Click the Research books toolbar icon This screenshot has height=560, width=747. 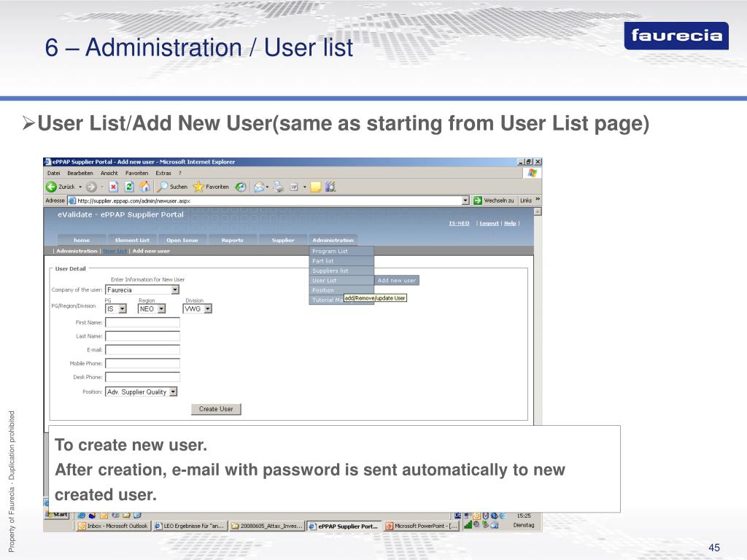[330, 187]
